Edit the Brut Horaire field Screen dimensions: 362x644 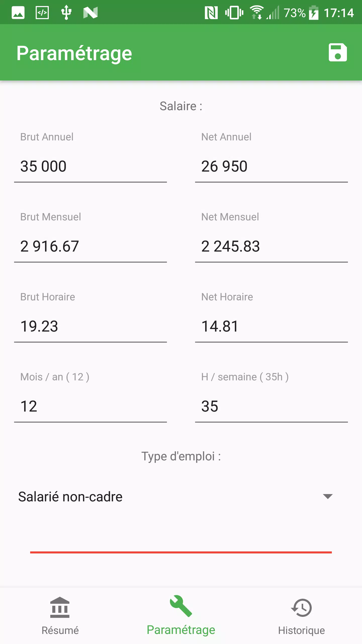pyautogui.click(x=90, y=327)
